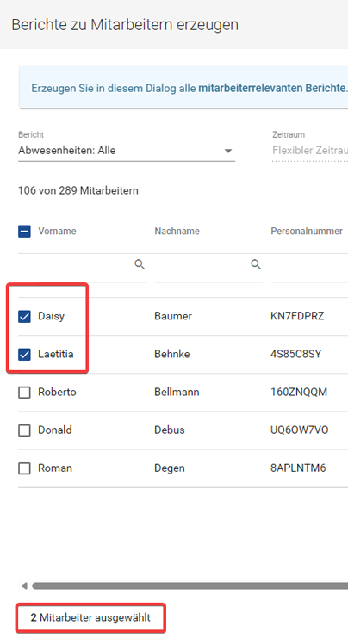The width and height of the screenshot is (348, 644).
Task: Click the surname 'Baumer'
Action: coord(173,316)
